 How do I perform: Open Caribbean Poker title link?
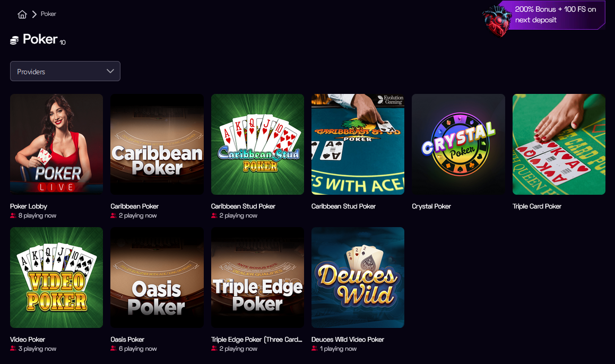135,206
